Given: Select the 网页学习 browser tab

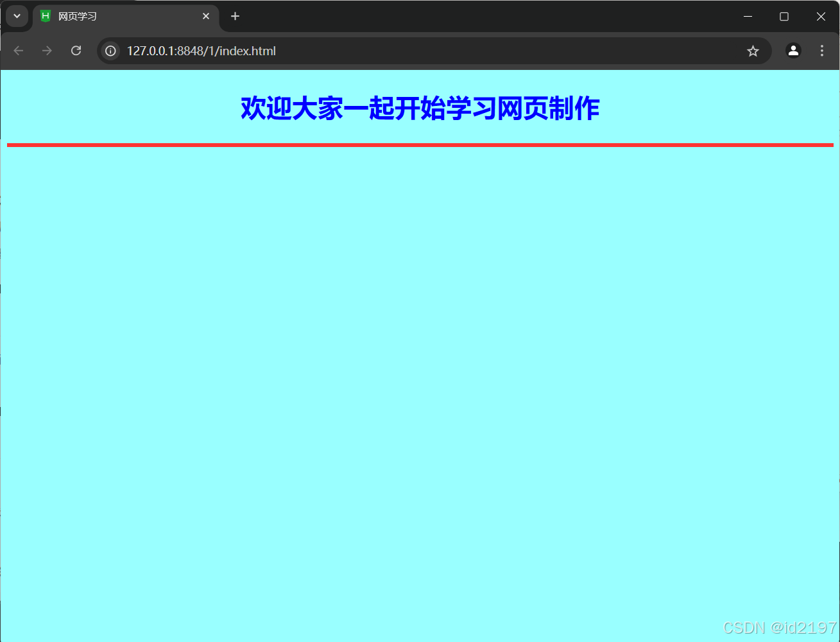Looking at the screenshot, I should [126, 17].
